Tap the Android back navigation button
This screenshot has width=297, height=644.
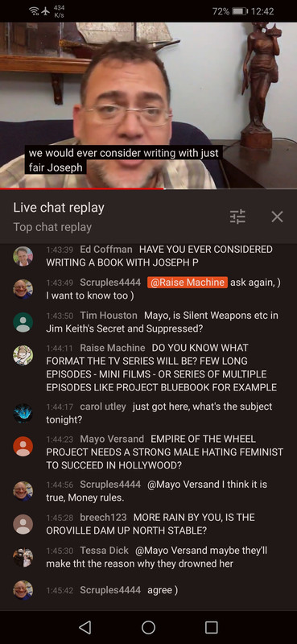(x=85, y=627)
